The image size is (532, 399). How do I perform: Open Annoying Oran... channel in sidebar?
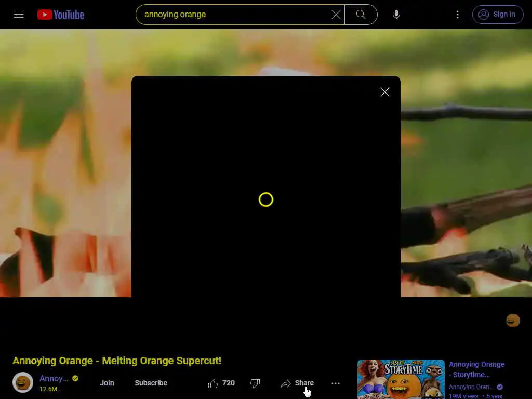[x=471, y=387]
